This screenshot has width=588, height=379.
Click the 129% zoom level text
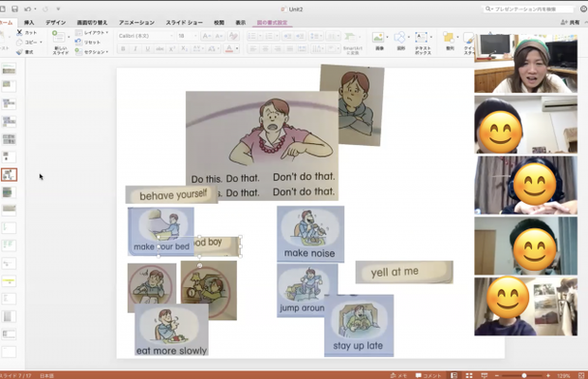[563, 375]
